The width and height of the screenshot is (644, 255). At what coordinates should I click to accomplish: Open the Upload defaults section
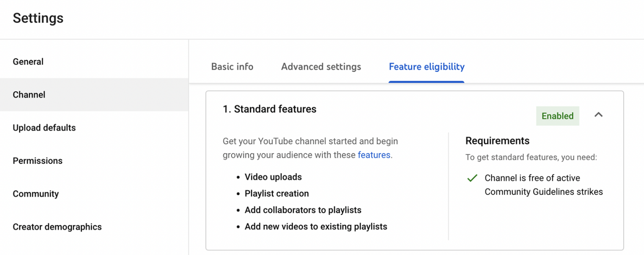coord(44,128)
